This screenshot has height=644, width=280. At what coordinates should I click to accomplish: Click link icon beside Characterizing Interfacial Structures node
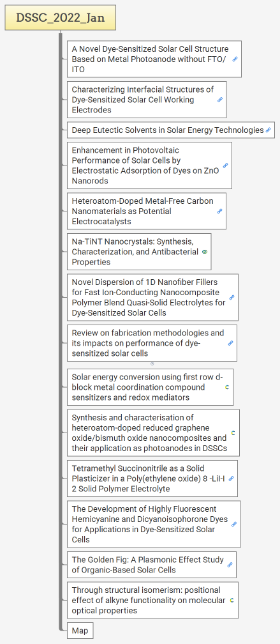pos(220,100)
